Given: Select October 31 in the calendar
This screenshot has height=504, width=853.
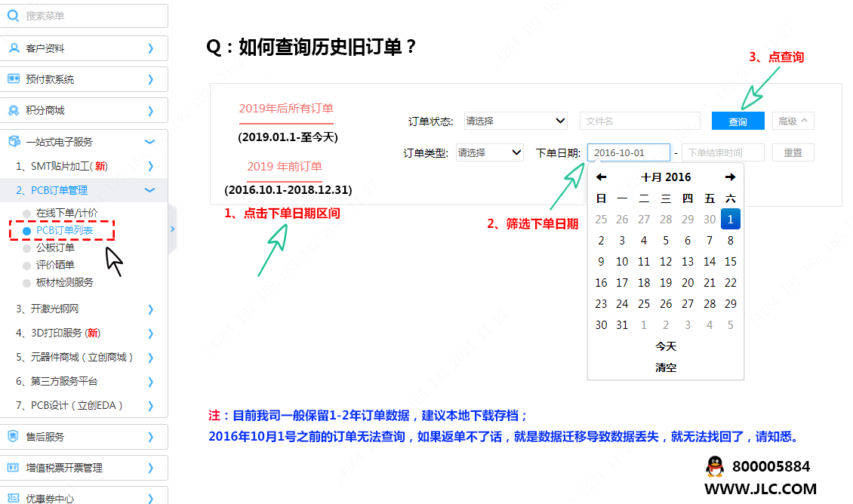Looking at the screenshot, I should pos(622,325).
